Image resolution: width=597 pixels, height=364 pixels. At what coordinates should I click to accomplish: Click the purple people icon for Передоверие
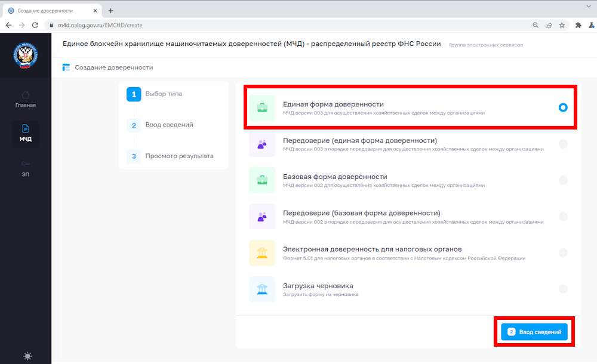(x=262, y=143)
